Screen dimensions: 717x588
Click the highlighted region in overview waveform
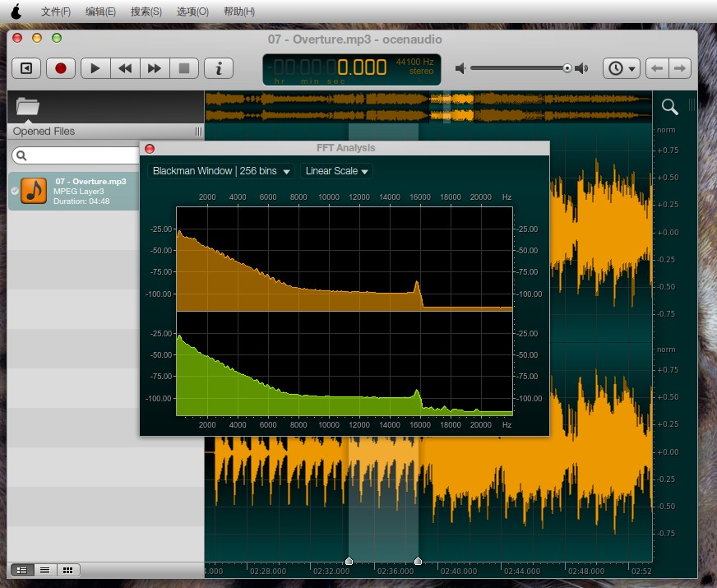tap(451, 107)
